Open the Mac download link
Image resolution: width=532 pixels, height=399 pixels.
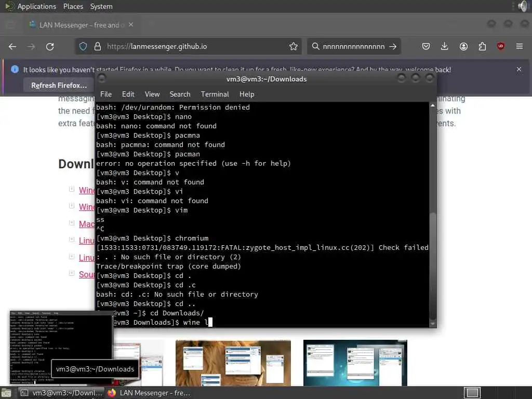point(87,224)
